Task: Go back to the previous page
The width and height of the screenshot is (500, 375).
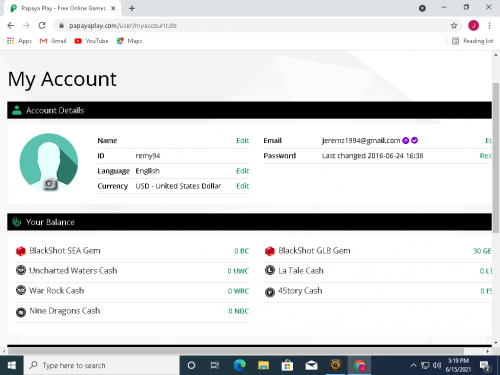Action: (11, 25)
